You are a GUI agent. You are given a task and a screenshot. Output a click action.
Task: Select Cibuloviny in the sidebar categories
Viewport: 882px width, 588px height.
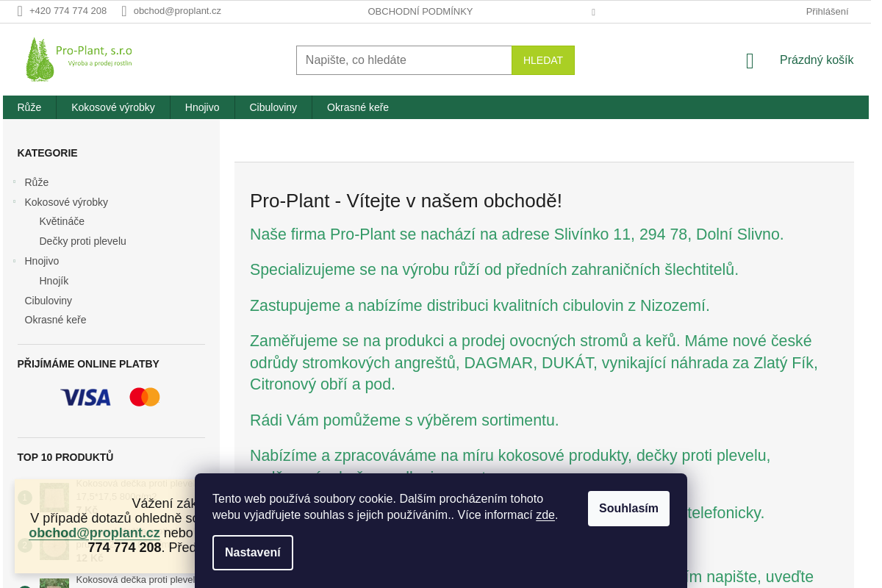pos(49,301)
